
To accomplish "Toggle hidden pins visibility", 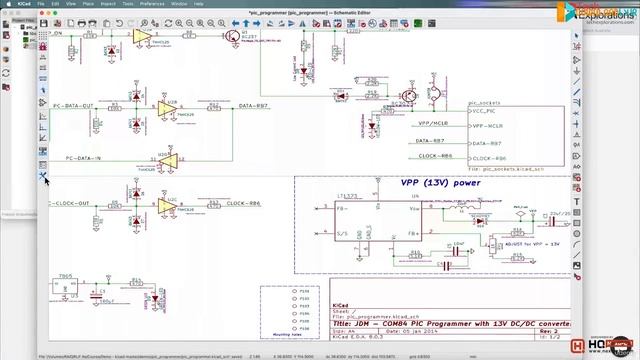I will click(43, 102).
